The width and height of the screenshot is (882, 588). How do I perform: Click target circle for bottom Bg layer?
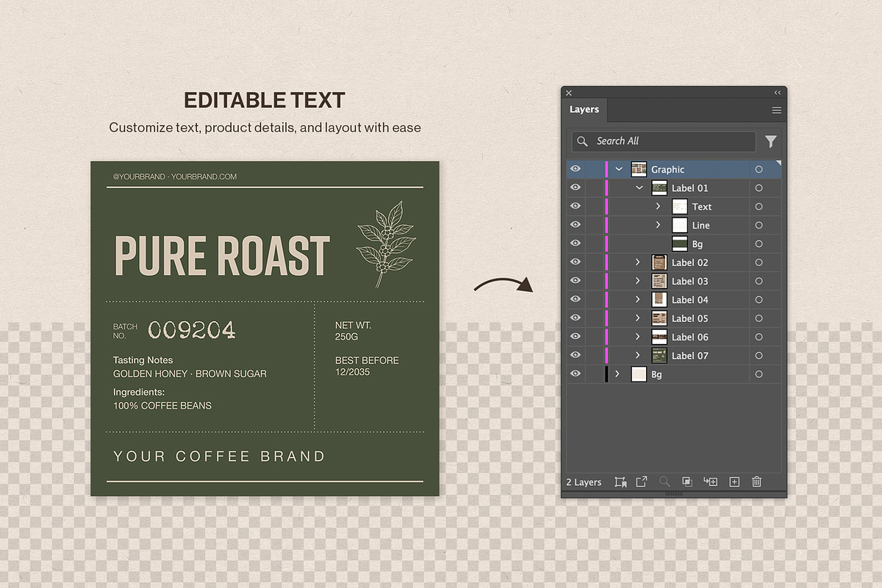point(759,374)
